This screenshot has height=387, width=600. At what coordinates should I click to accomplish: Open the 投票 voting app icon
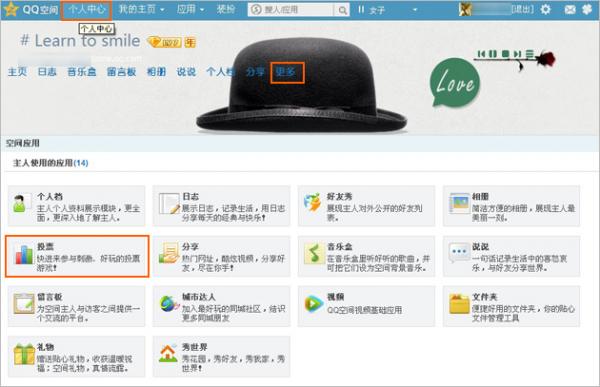point(24,255)
